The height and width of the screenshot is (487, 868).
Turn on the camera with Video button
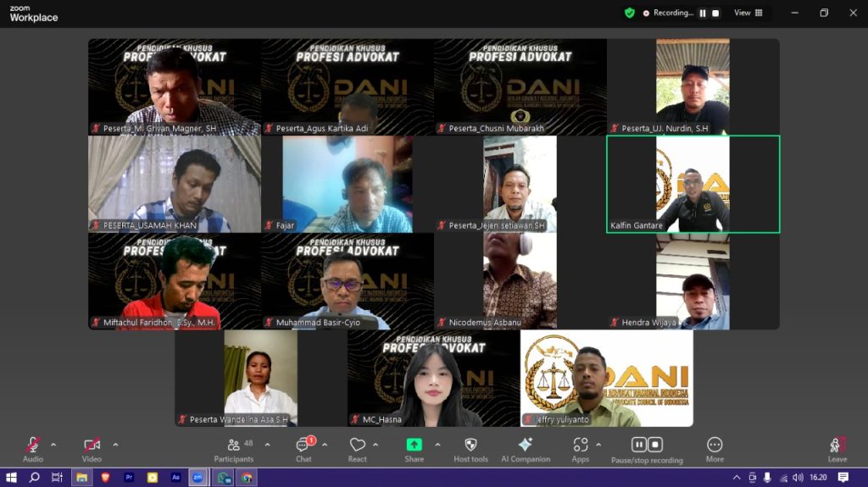tap(92, 447)
